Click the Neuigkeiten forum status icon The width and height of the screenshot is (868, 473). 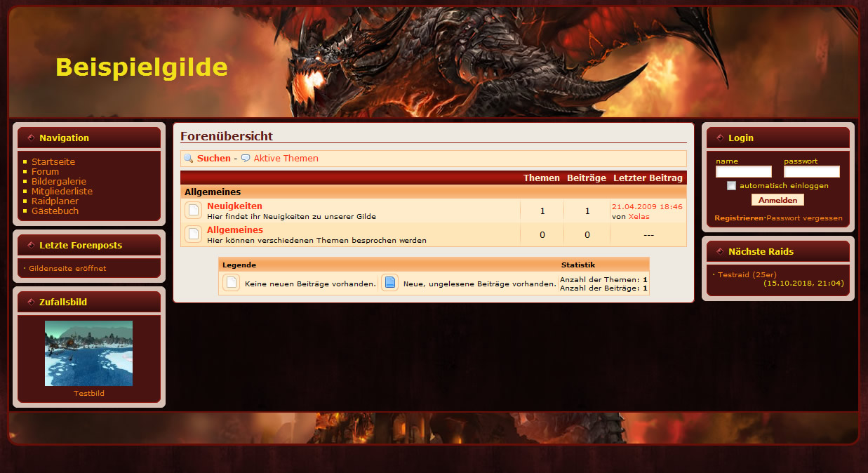point(194,211)
